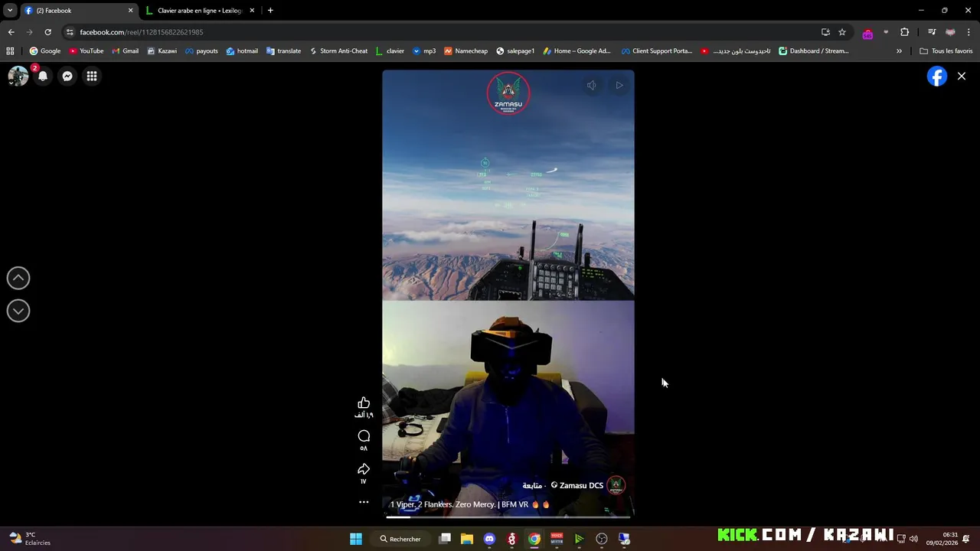Open the Storm Anti-Cheat bookmark
This screenshot has width=980, height=551.
338,51
